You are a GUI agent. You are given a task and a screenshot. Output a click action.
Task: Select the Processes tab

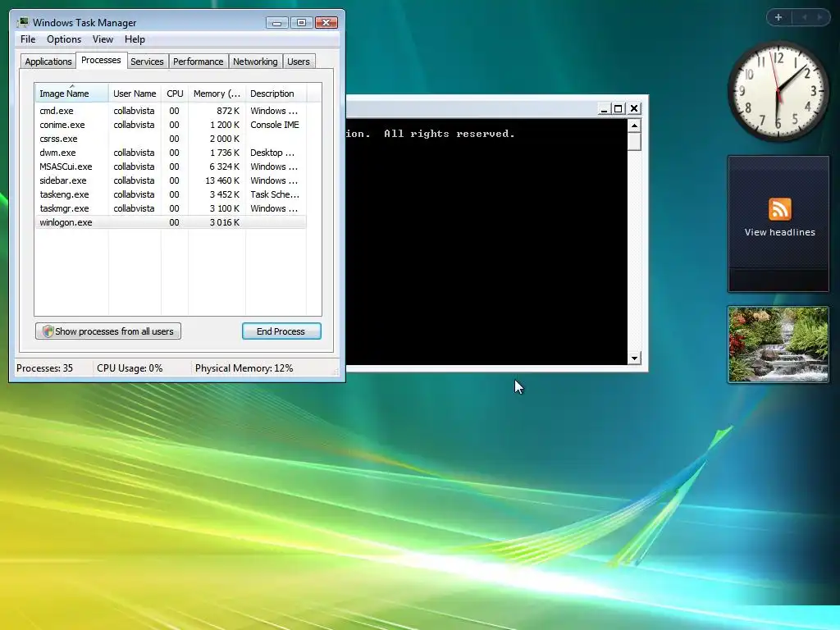pyautogui.click(x=101, y=60)
